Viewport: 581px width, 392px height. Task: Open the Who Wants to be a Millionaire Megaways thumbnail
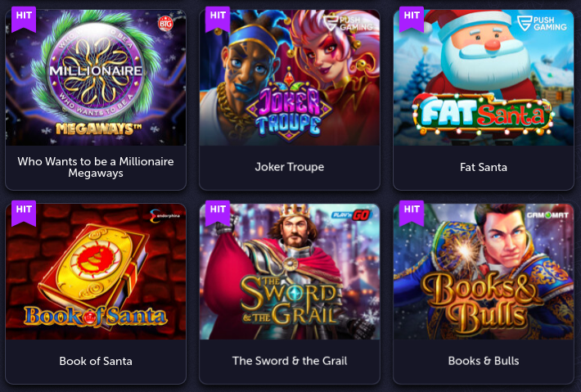(x=96, y=78)
